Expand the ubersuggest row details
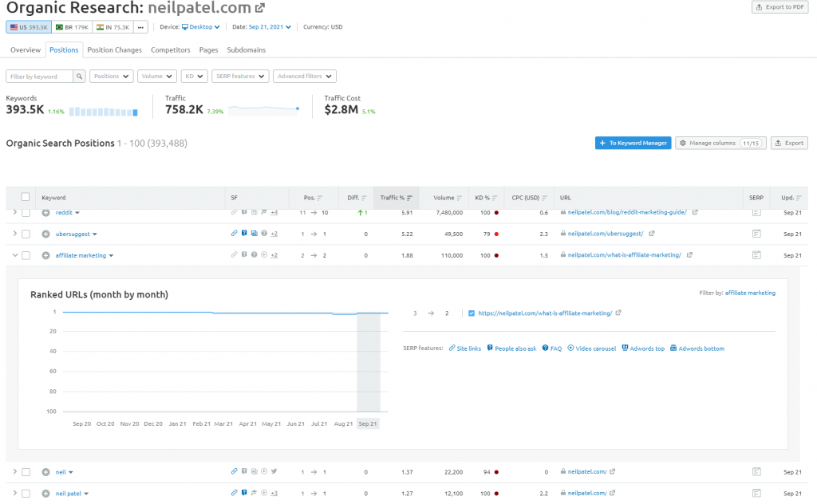 (x=14, y=234)
